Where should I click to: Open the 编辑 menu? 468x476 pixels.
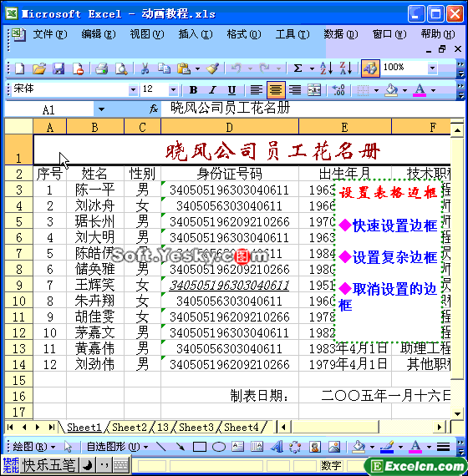click(98, 34)
